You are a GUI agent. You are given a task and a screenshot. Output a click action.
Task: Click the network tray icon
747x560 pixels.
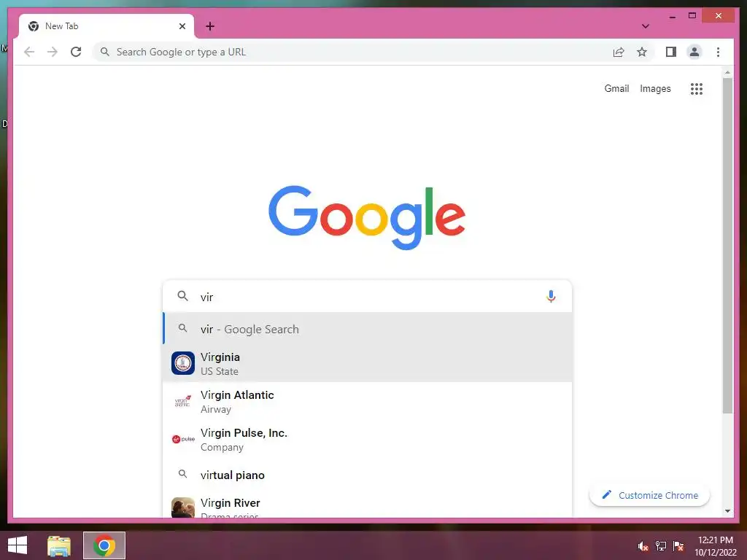pyautogui.click(x=661, y=546)
